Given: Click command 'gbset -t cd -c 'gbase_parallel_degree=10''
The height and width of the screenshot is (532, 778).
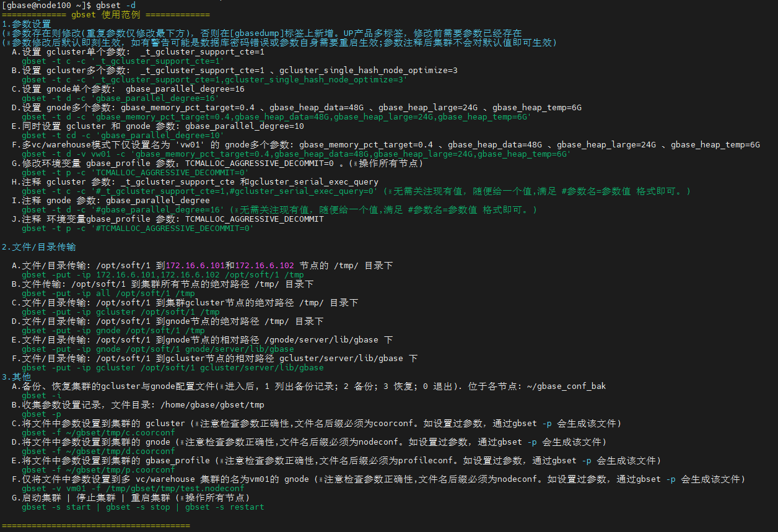Looking at the screenshot, I should [123, 135].
